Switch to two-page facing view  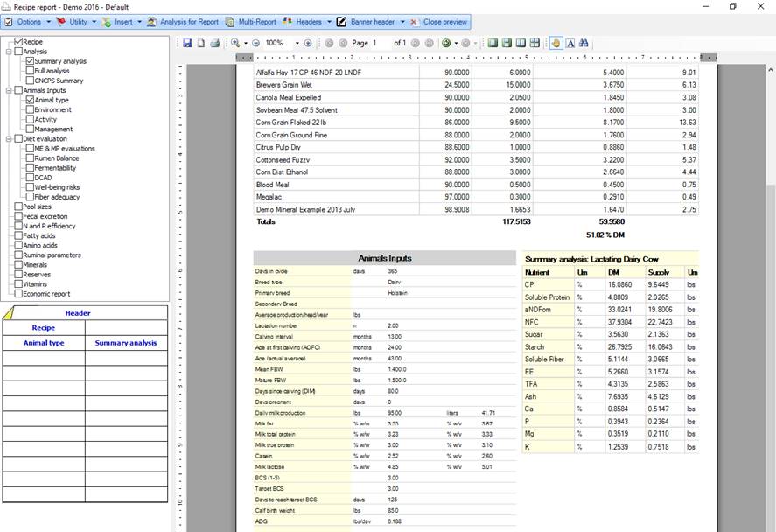(x=521, y=43)
